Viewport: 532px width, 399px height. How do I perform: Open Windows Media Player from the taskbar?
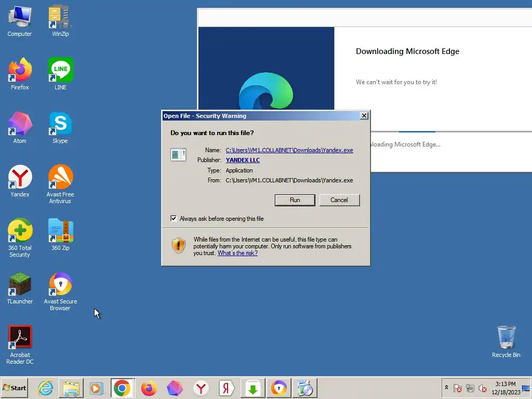(x=96, y=388)
